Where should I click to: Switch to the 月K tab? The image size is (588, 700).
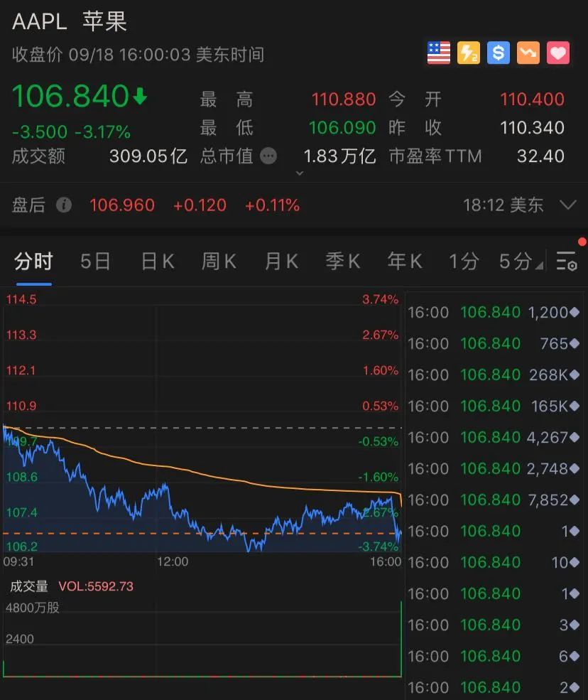coord(281,261)
